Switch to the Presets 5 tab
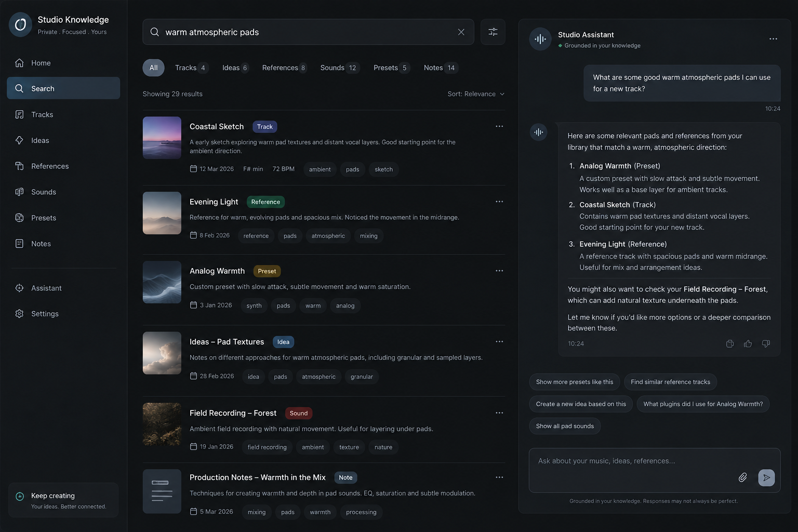This screenshot has width=798, height=532. 391,68
